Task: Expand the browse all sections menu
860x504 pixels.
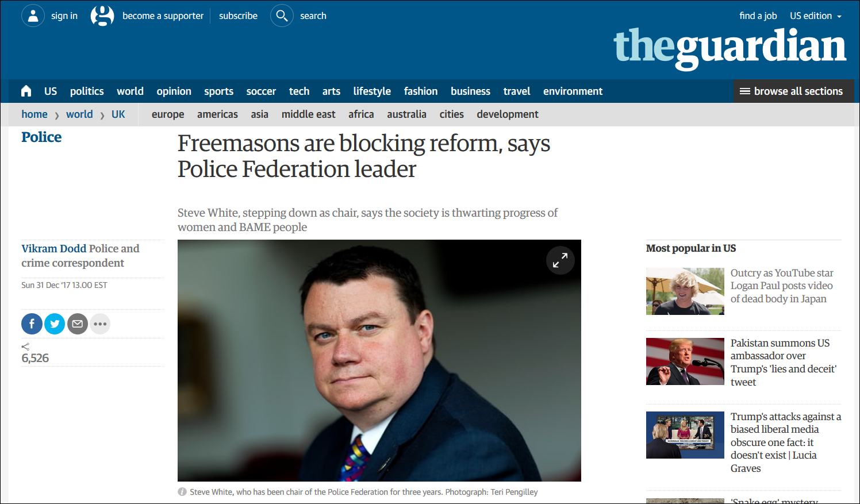Action: (793, 91)
